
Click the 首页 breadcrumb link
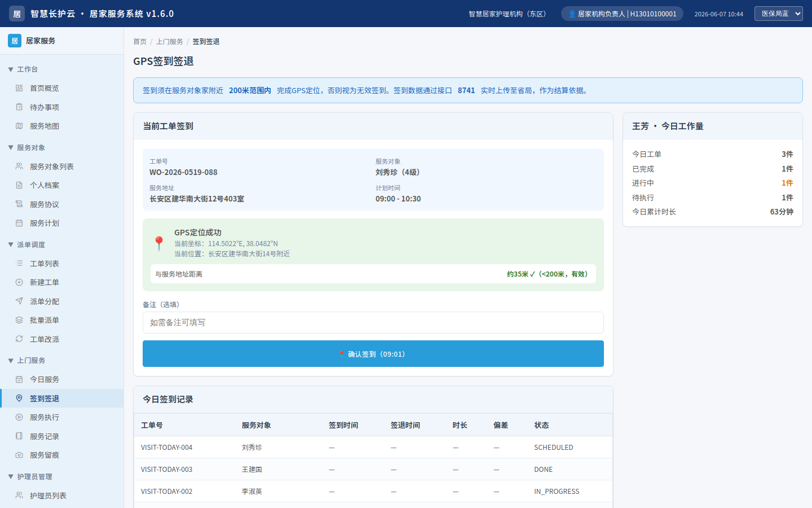tap(140, 42)
